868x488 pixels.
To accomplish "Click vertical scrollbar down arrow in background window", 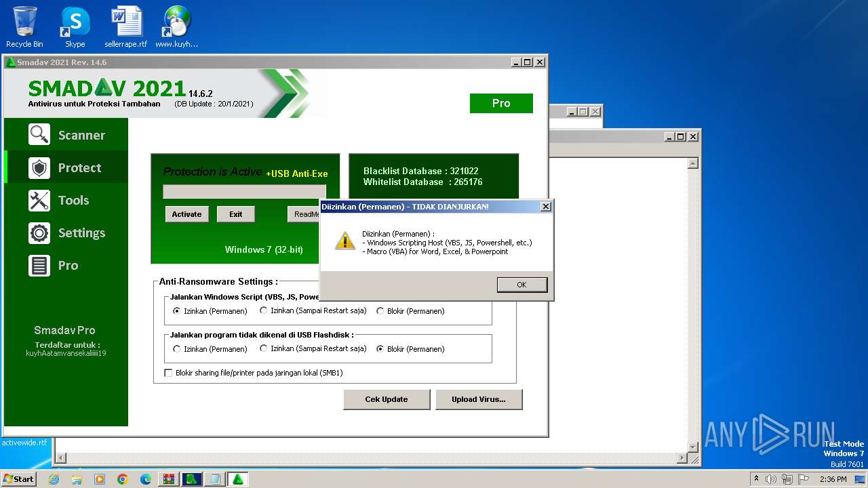I will tap(692, 447).
